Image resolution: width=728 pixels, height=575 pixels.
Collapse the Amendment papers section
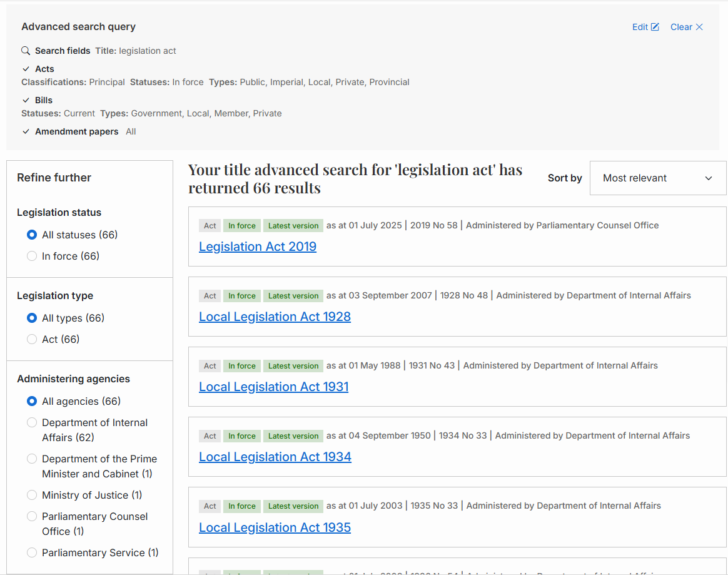(26, 131)
